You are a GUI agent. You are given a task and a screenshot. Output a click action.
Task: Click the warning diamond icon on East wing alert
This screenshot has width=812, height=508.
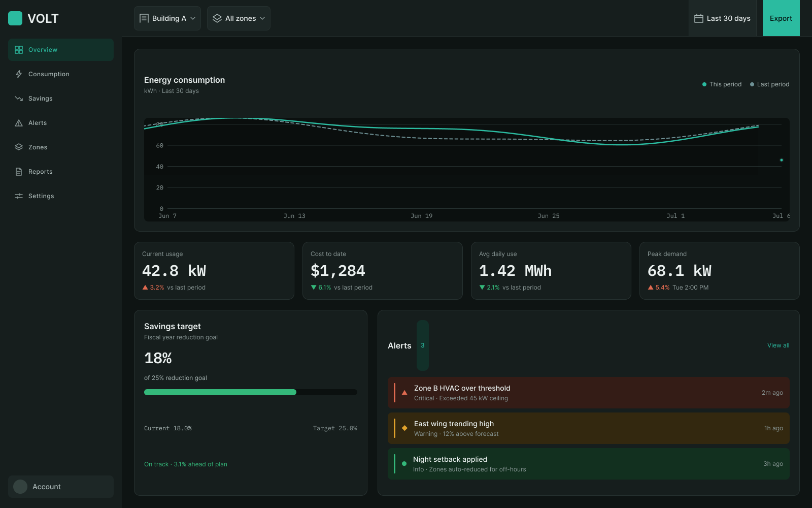point(404,428)
